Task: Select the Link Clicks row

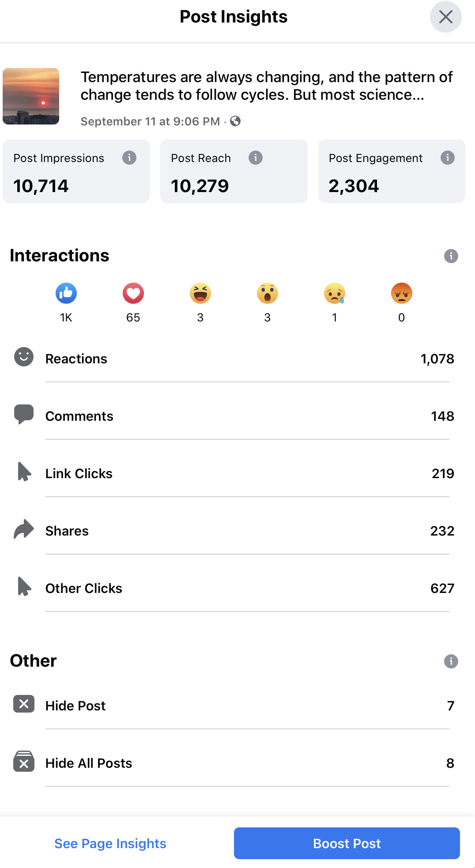Action: click(234, 474)
